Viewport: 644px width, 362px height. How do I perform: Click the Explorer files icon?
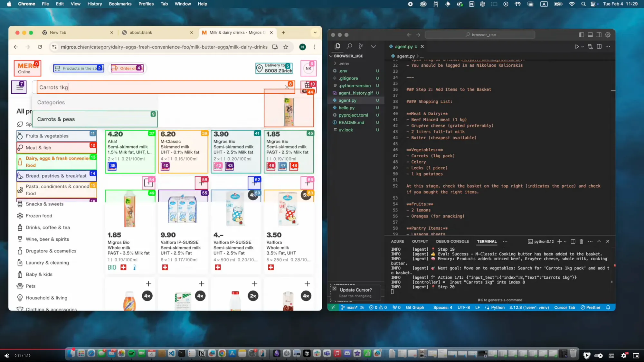(337, 46)
